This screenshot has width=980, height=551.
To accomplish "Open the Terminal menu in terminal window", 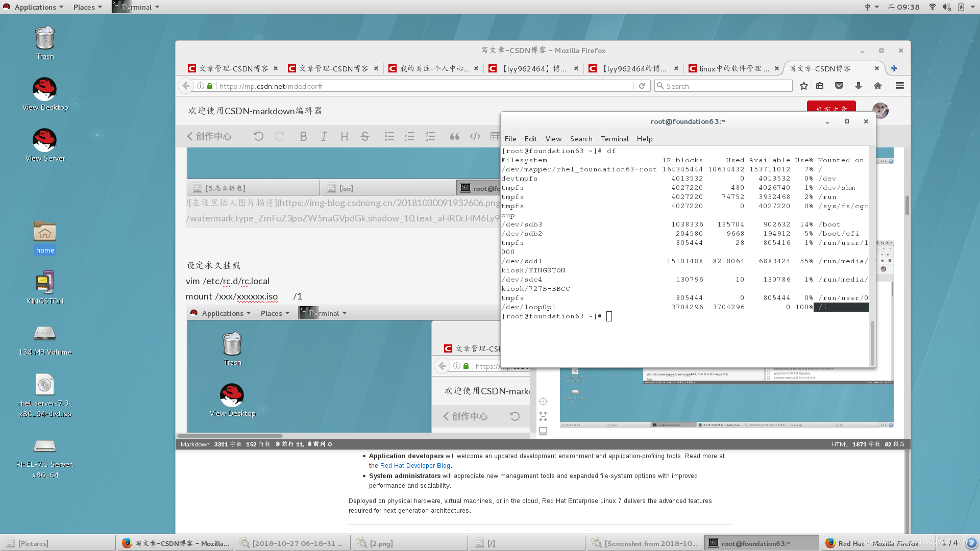I will (615, 139).
